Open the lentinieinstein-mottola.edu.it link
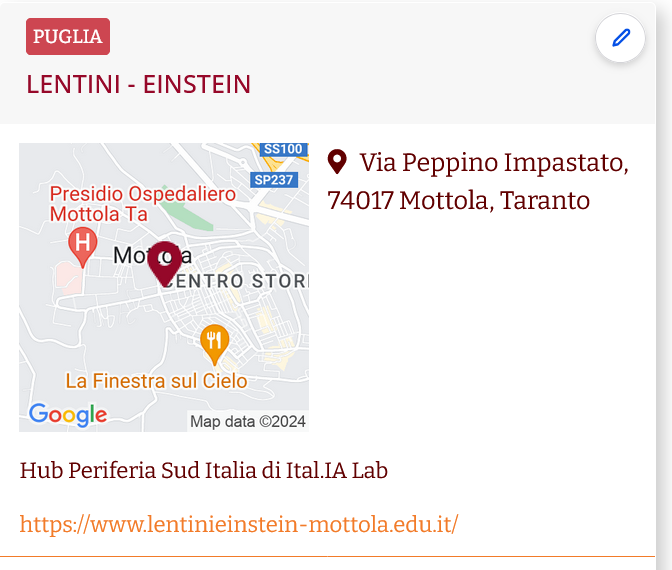 click(239, 524)
